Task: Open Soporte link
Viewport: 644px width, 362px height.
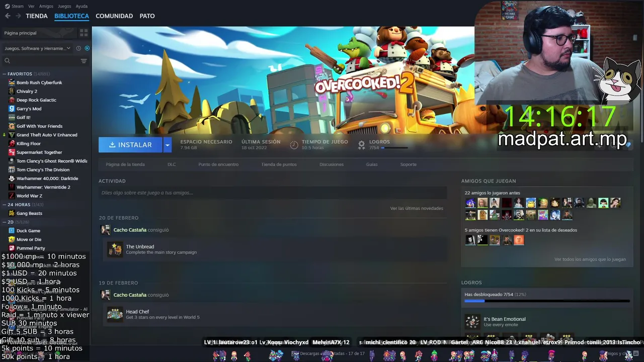Action: coord(408,164)
